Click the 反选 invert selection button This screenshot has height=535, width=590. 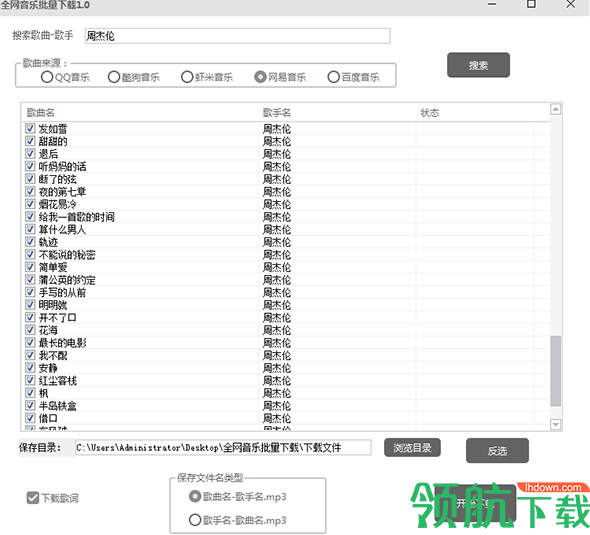[x=497, y=451]
